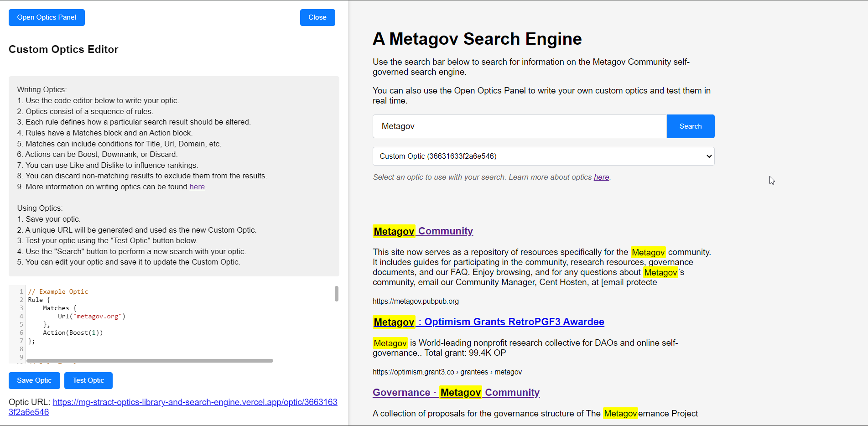The image size is (868, 426).
Task: Save the current optic
Action: tap(34, 380)
